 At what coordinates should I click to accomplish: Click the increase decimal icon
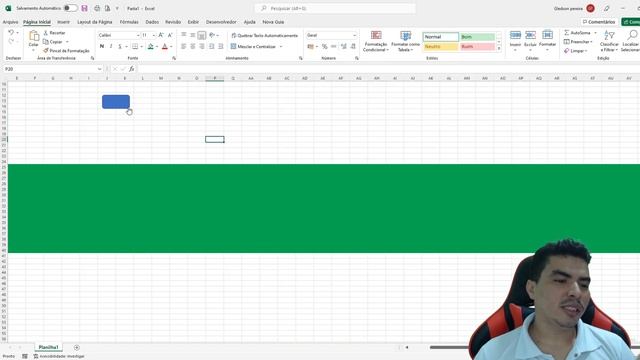[344, 47]
